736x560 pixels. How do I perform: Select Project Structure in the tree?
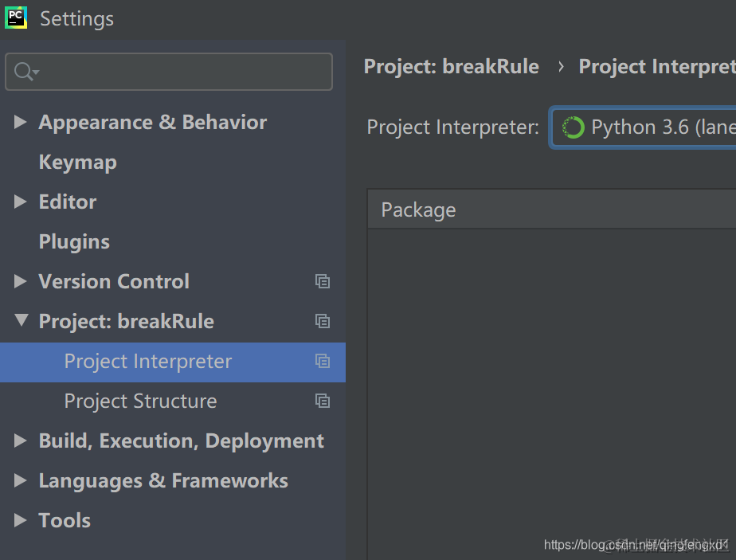point(140,401)
